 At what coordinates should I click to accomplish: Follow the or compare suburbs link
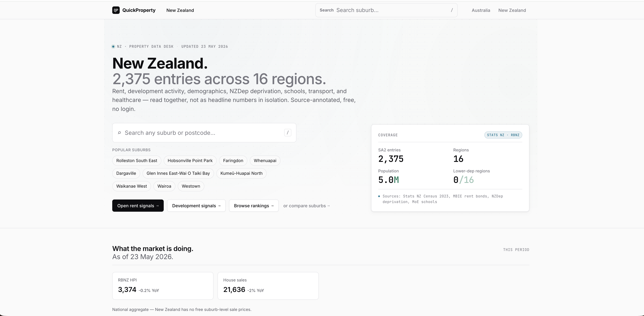[306, 206]
